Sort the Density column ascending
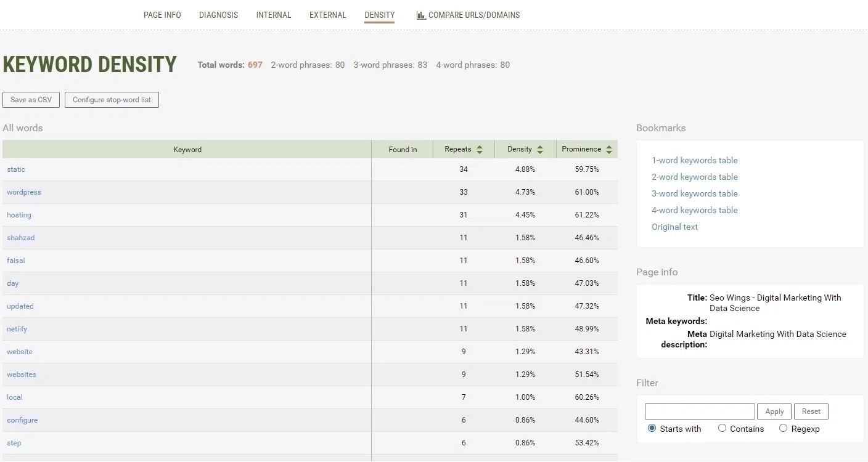868x462 pixels. click(540, 146)
